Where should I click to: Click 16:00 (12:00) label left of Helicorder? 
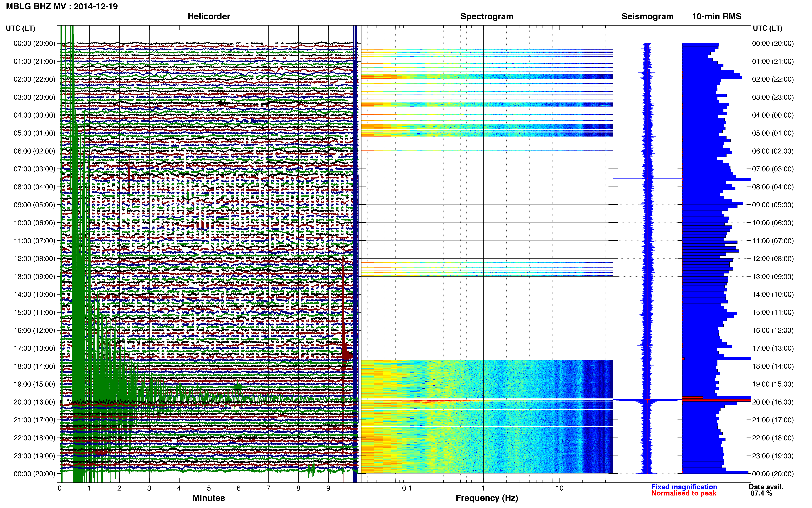pos(34,330)
